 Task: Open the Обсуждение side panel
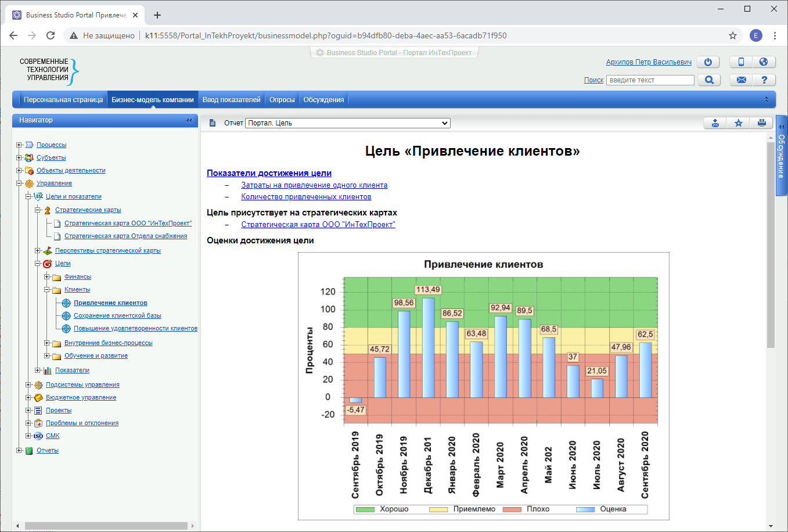[781, 156]
